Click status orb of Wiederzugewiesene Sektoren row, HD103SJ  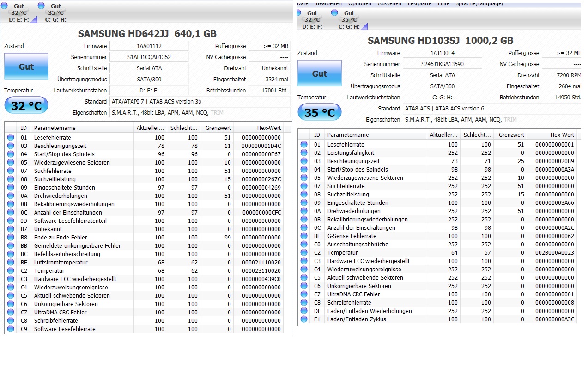click(304, 178)
